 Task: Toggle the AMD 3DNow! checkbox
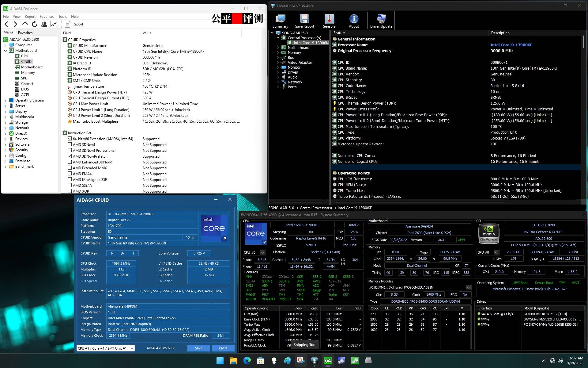pyautogui.click(x=70, y=144)
